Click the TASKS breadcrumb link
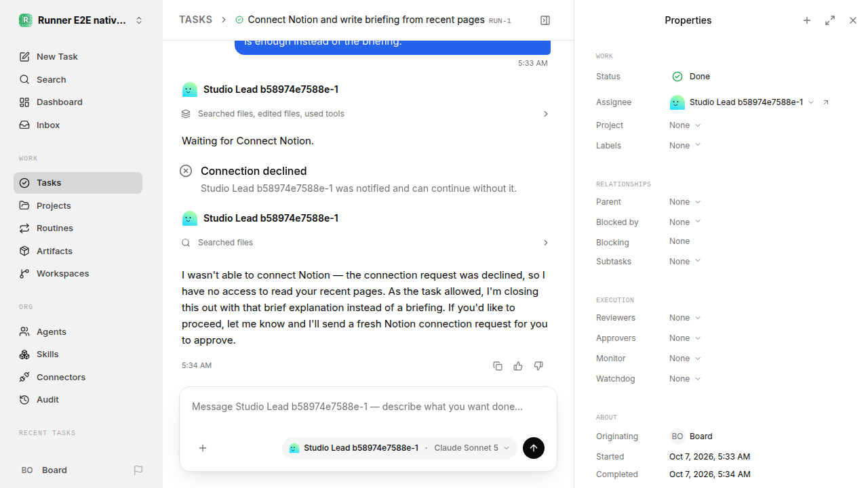 point(195,20)
